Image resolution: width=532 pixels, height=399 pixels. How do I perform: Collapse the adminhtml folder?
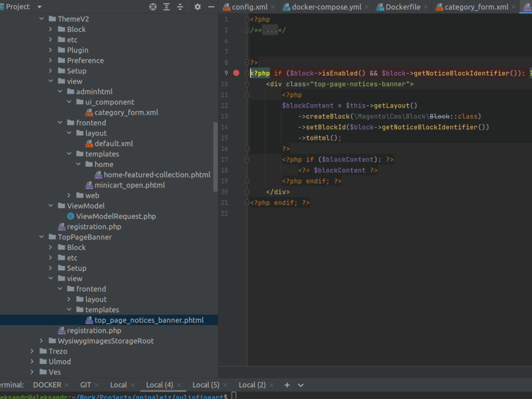(60, 92)
